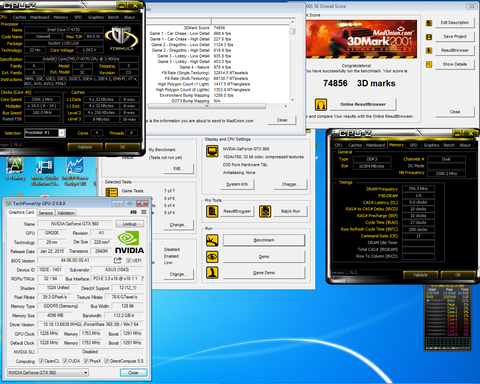Toggle the CUDA checkbox in GPU-Z
This screenshot has height=384, width=480.
[65, 361]
